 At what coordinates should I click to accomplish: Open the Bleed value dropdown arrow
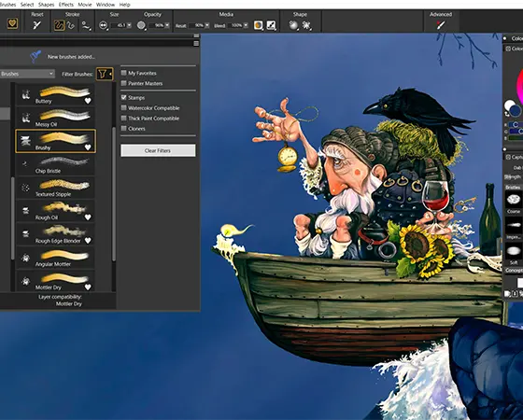tap(246, 25)
